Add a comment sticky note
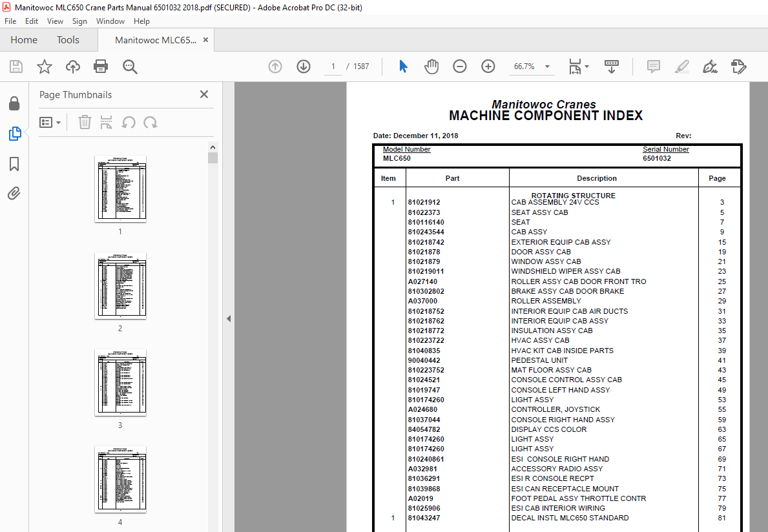768x532 pixels. 654,66
